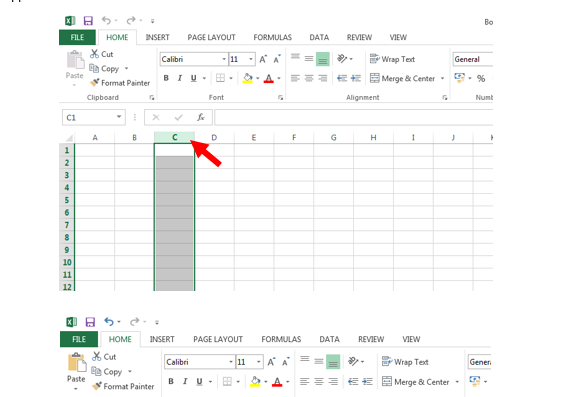Click Paste clipboard icon in lower Excel window
This screenshot has width=576, height=397.
pos(77,362)
